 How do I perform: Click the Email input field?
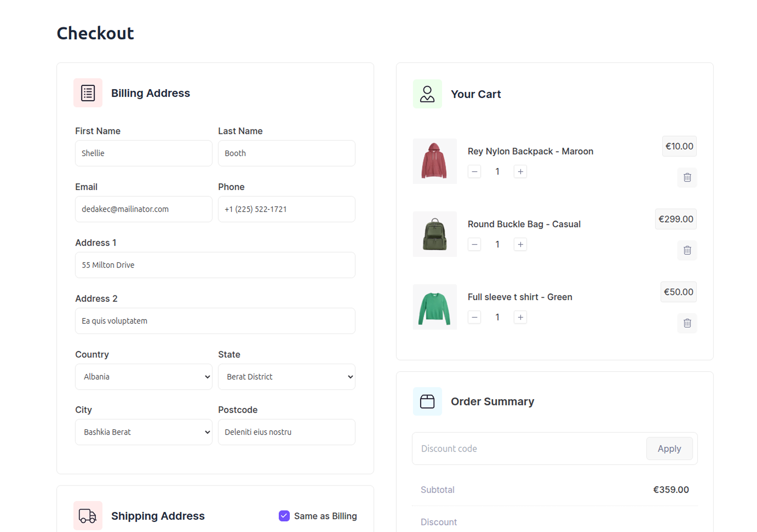(x=144, y=209)
